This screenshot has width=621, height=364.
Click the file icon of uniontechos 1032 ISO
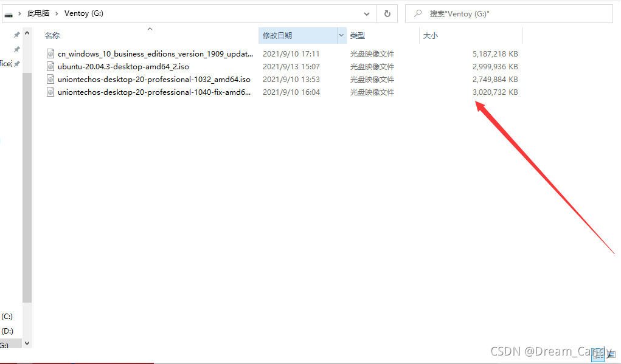tap(51, 79)
